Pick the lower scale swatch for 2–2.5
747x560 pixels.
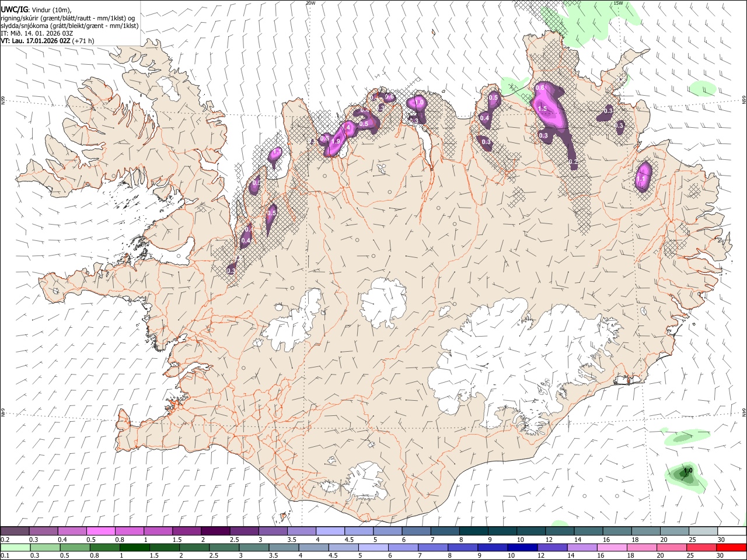(x=194, y=547)
